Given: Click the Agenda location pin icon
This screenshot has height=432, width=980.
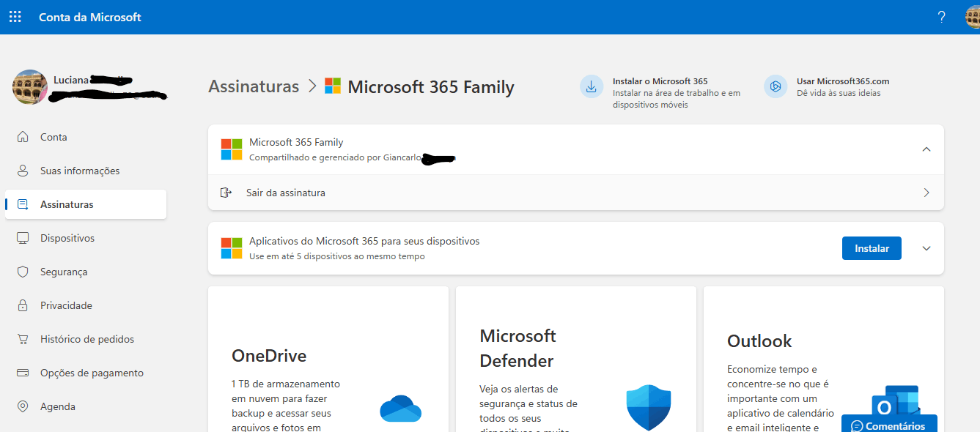Looking at the screenshot, I should tap(23, 406).
